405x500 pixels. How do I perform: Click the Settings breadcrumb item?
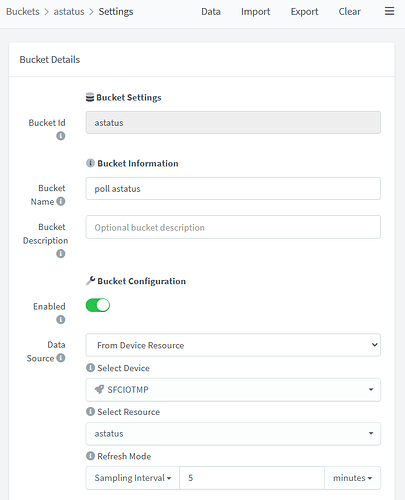coord(116,12)
